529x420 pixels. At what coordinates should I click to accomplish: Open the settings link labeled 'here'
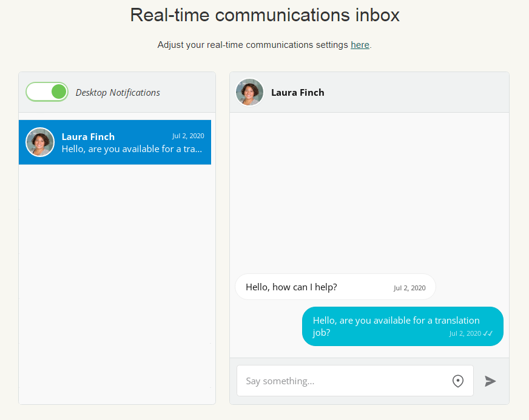coord(360,45)
